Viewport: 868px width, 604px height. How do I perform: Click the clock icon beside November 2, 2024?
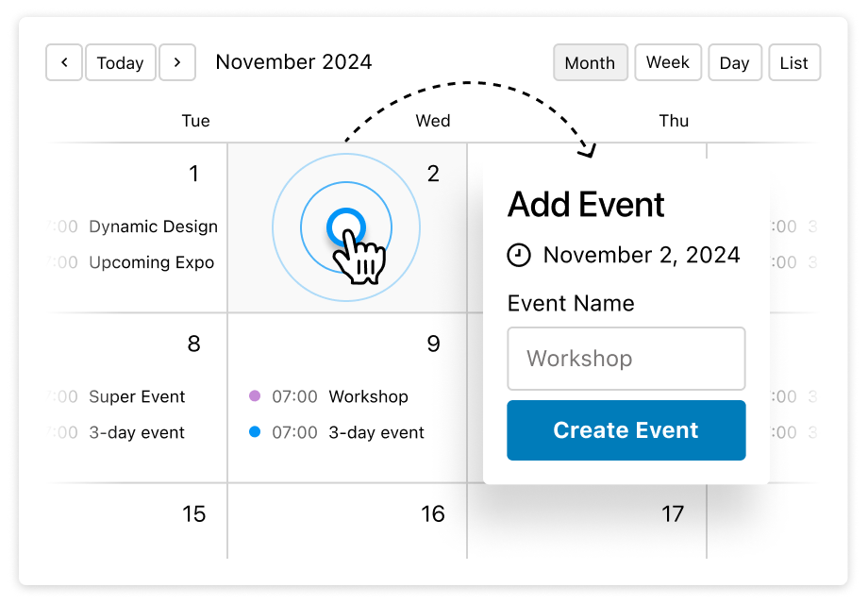[519, 255]
